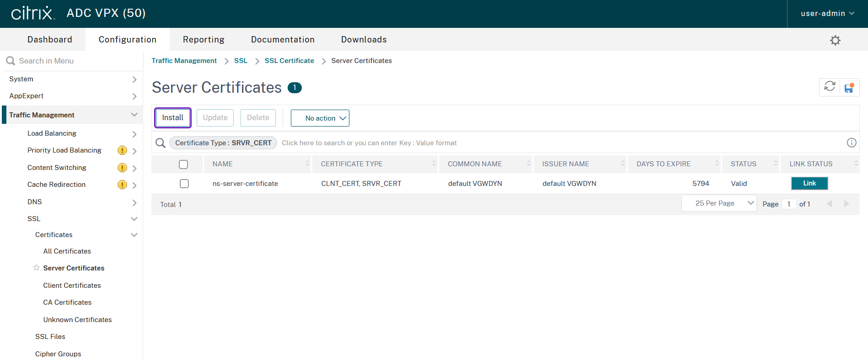This screenshot has width=868, height=360.
Task: Expand the System menu section
Action: (134, 79)
